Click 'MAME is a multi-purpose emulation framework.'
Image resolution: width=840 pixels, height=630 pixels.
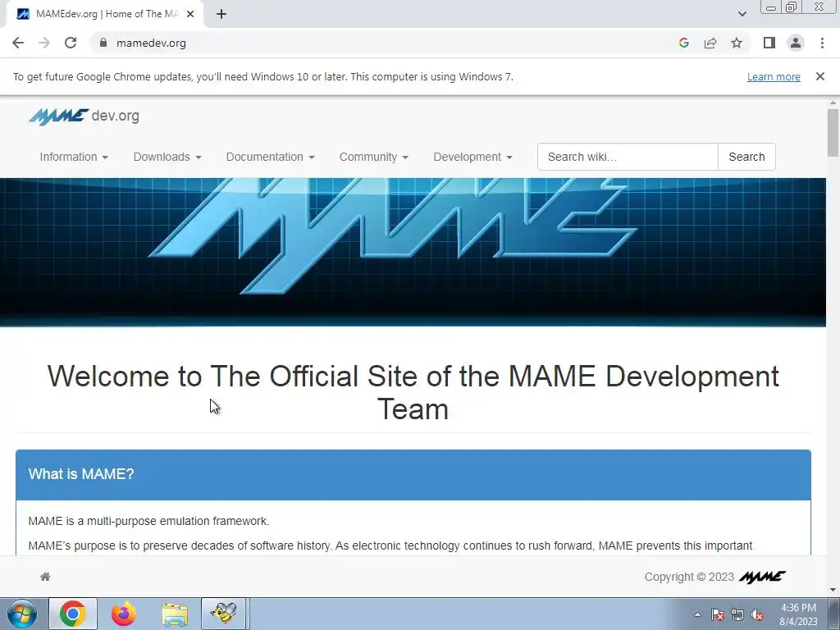148,521
